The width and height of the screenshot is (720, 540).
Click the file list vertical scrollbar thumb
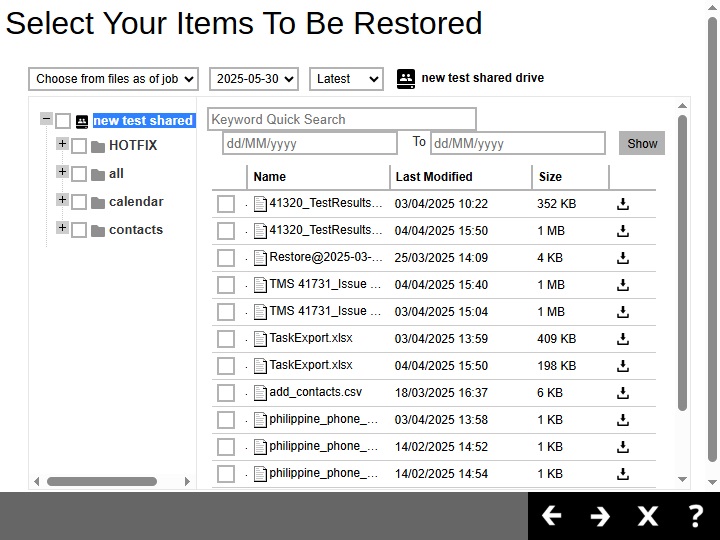(682, 263)
